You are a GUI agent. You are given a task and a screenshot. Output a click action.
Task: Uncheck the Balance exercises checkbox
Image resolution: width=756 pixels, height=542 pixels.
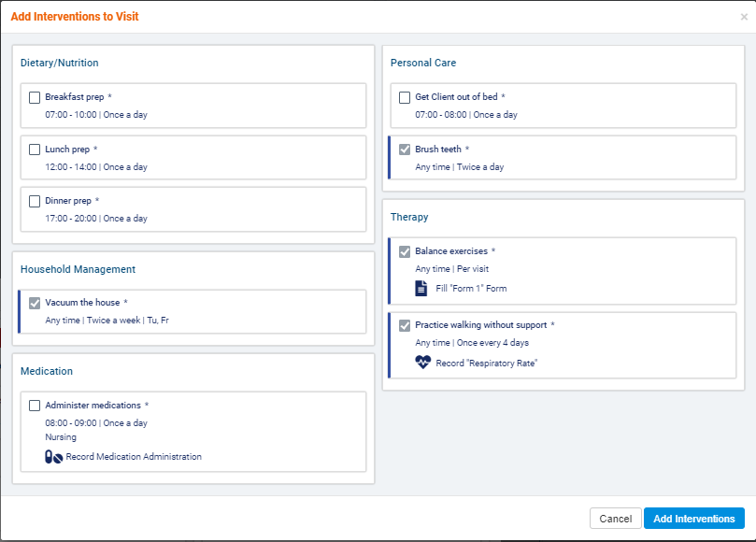pyautogui.click(x=405, y=251)
